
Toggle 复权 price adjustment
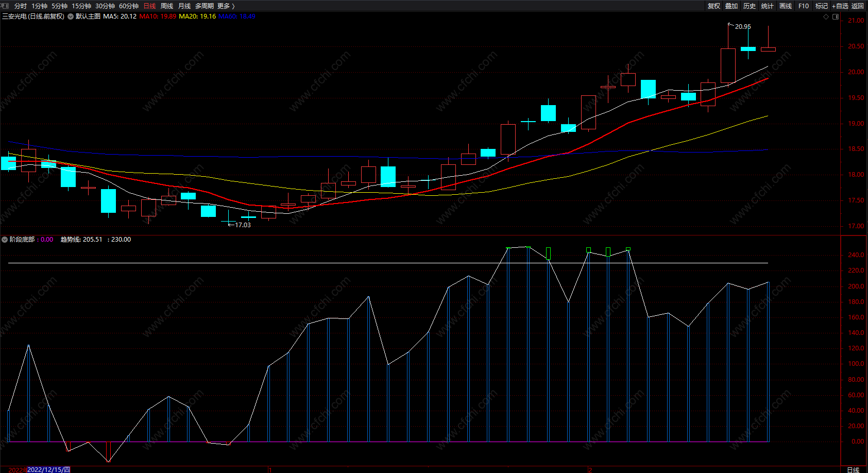714,6
